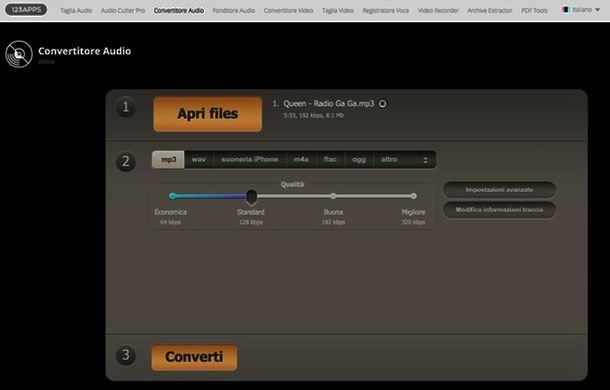Set quality slider to Buona point
Image resolution: width=610 pixels, height=390 pixels.
[333, 196]
